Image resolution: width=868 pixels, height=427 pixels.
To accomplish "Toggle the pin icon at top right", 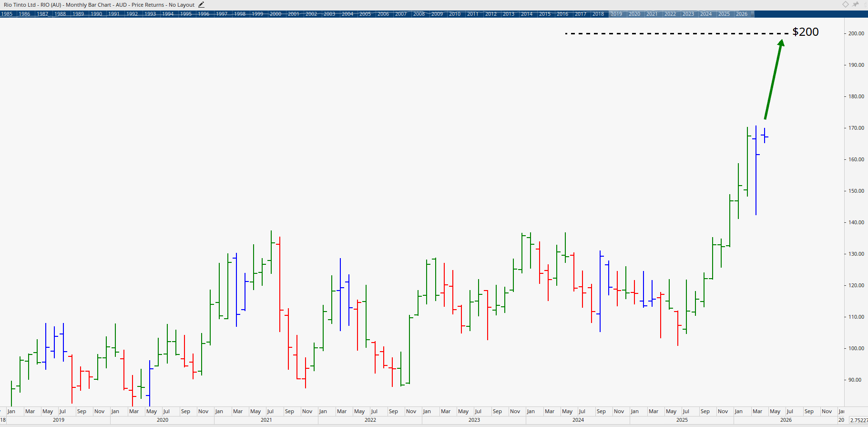I will click(856, 4).
